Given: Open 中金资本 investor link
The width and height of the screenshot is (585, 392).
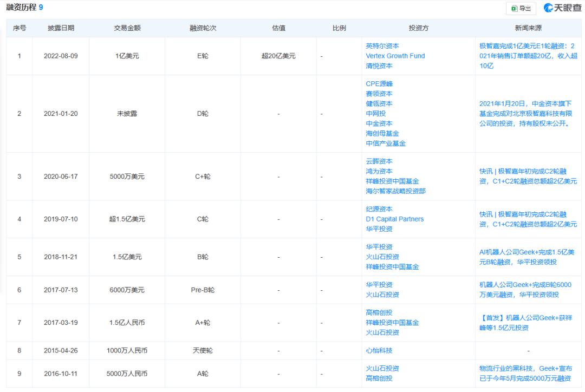Looking at the screenshot, I should tap(379, 123).
